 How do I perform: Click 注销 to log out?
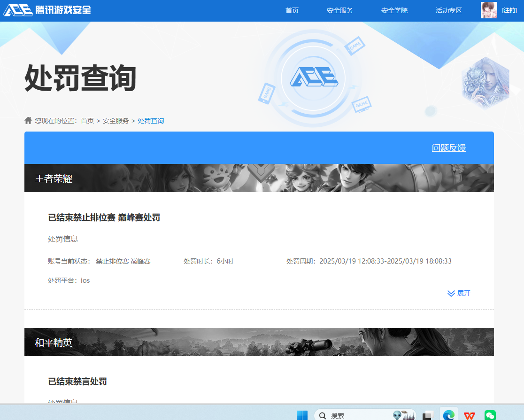(509, 9)
